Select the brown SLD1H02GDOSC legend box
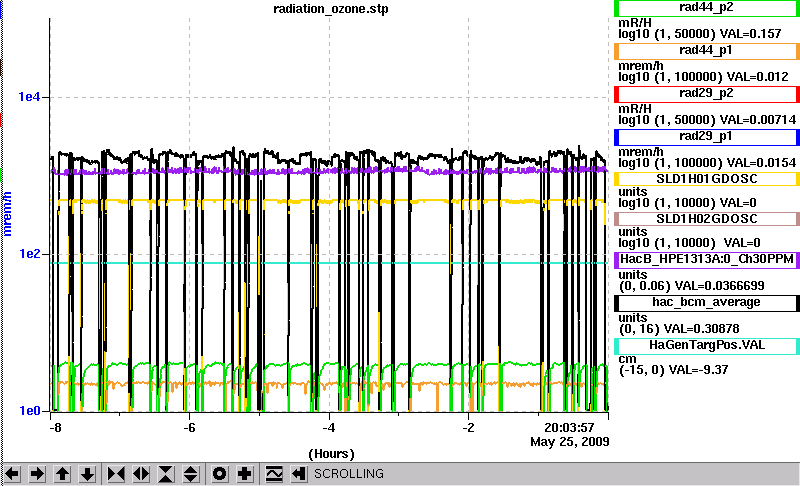The height and width of the screenshot is (486, 800). [707, 218]
